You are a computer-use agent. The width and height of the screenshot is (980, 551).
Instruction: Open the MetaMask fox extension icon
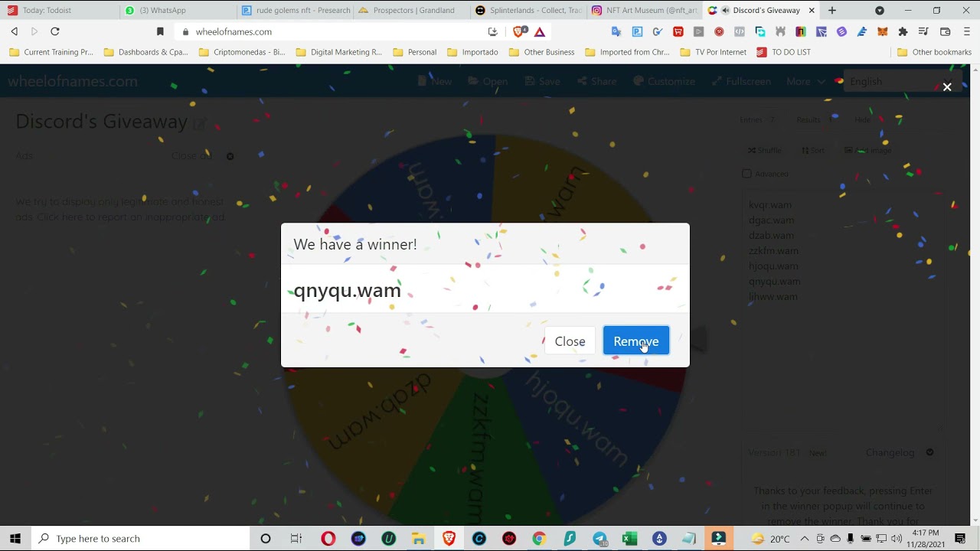883,31
